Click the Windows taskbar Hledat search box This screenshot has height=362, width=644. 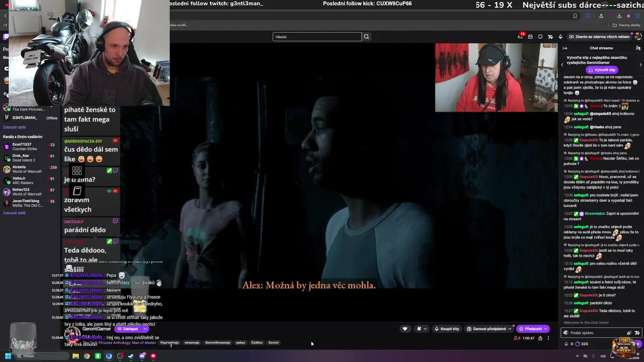pos(41,356)
